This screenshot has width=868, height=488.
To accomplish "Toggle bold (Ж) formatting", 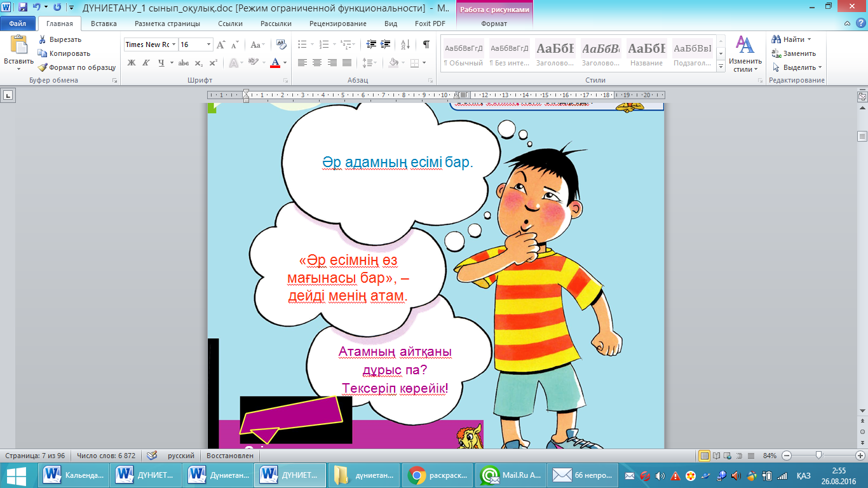I will coord(132,63).
